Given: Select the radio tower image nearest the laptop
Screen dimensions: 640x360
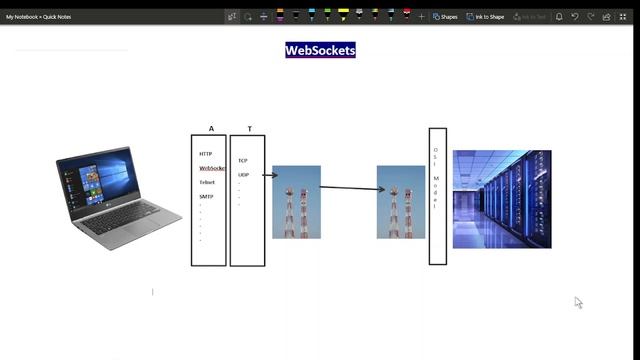Looking at the screenshot, I should pos(296,202).
